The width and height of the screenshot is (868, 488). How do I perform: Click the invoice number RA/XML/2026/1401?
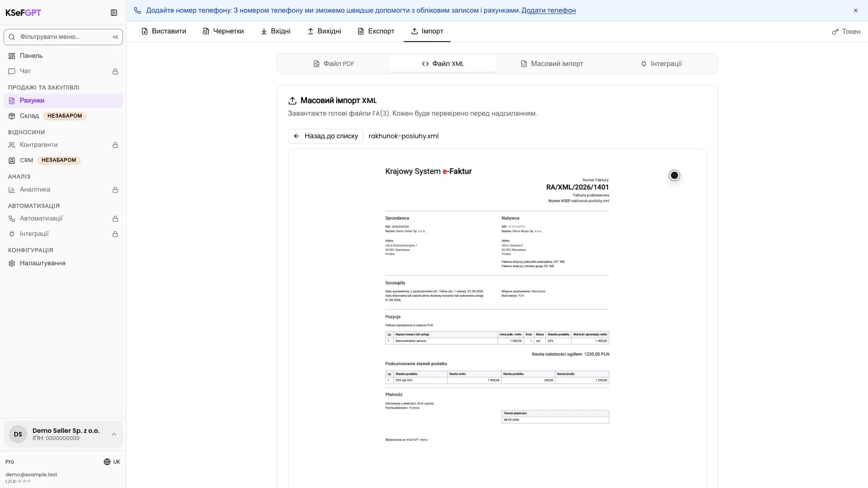coord(577,187)
